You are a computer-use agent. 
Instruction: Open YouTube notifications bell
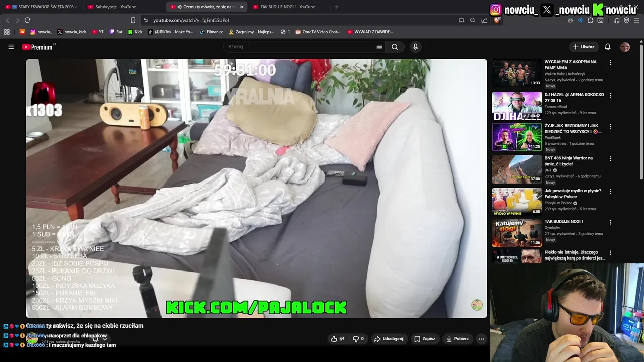click(x=608, y=47)
